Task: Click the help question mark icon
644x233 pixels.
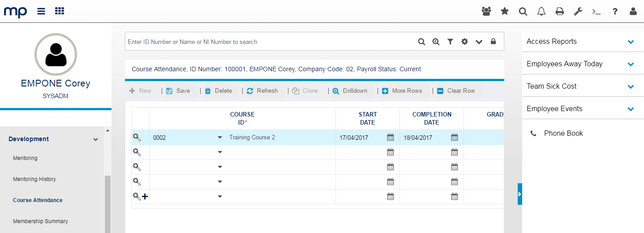Action: 615,11
